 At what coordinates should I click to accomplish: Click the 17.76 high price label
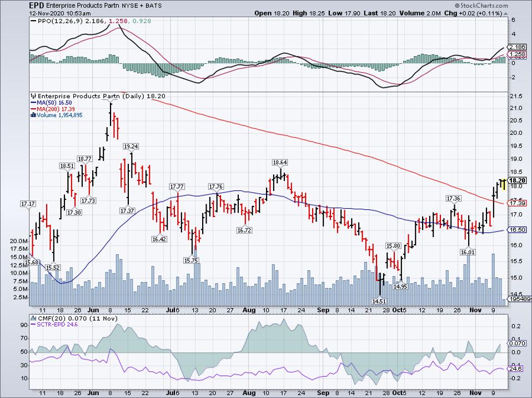tap(216, 187)
